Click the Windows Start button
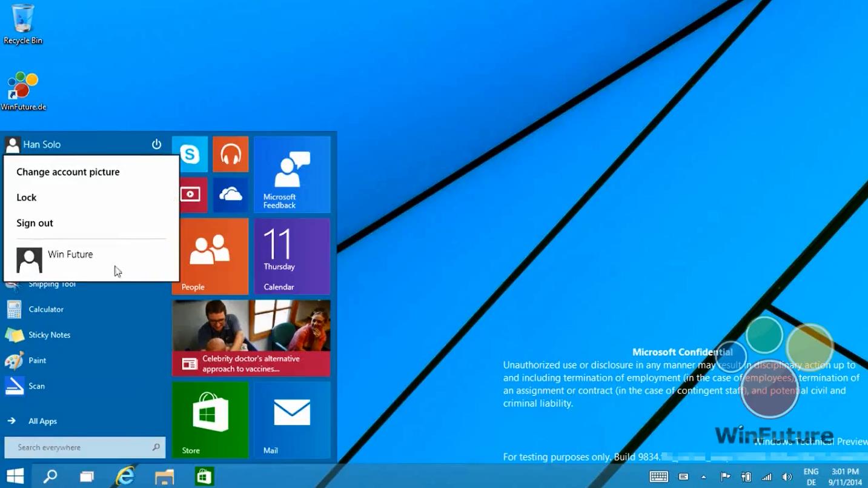This screenshot has width=868, height=488. click(x=15, y=476)
